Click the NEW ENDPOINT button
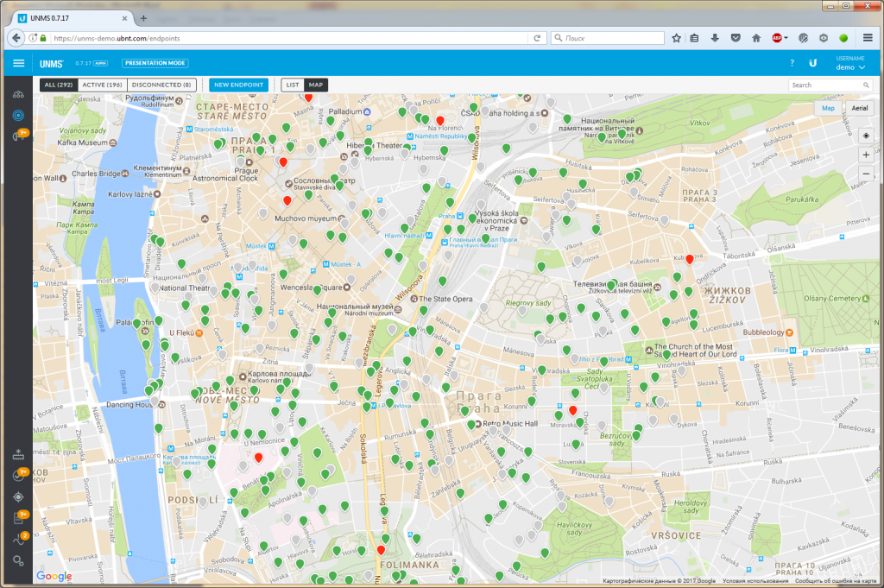Image resolution: width=884 pixels, height=588 pixels. [x=238, y=85]
